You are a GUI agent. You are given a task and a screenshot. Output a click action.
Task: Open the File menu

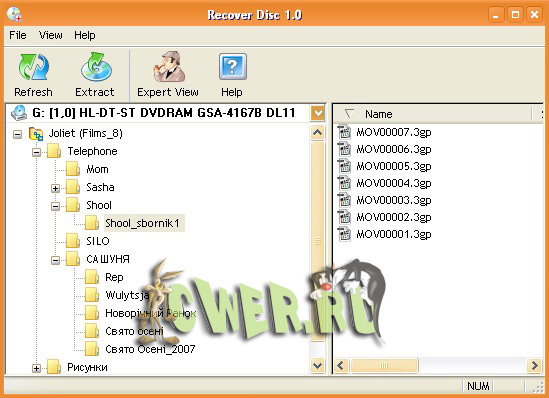[x=18, y=35]
